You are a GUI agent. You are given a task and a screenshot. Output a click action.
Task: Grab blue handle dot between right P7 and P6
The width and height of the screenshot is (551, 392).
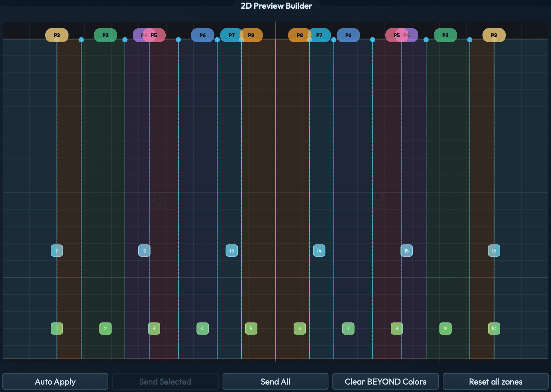[334, 40]
